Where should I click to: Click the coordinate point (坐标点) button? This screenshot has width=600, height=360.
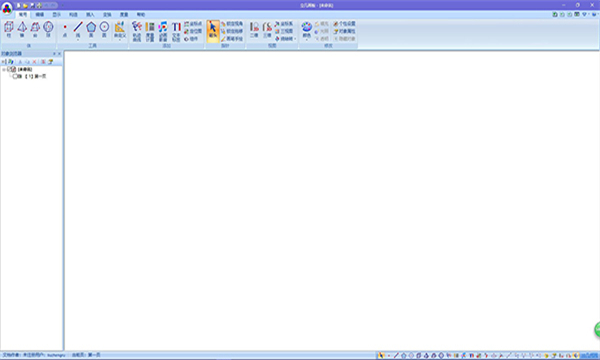(193, 24)
